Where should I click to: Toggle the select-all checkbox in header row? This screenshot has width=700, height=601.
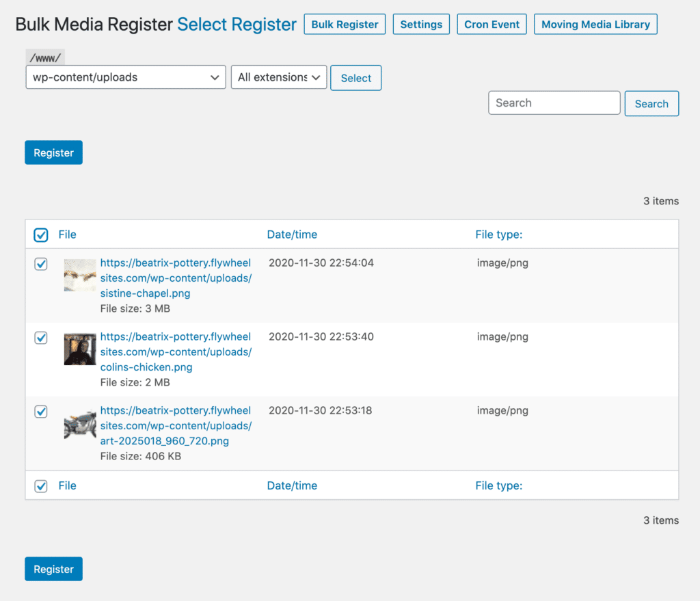(x=40, y=235)
